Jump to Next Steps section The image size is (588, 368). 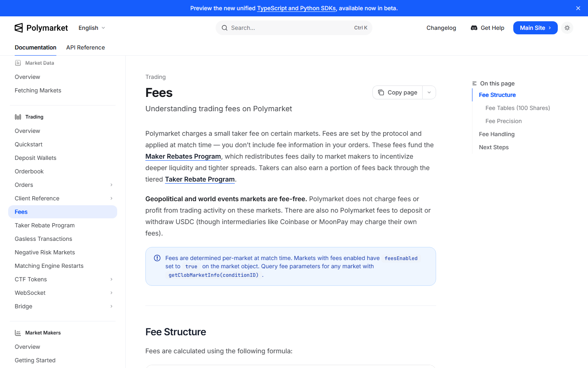coord(494,147)
